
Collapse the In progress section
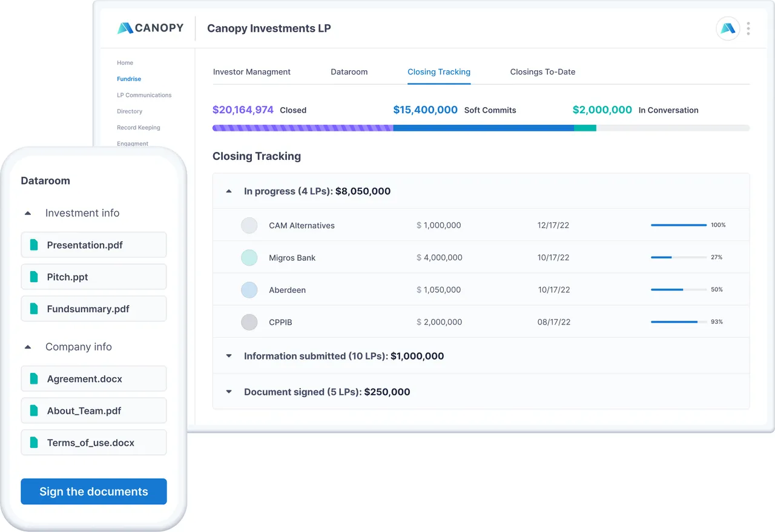pos(229,191)
